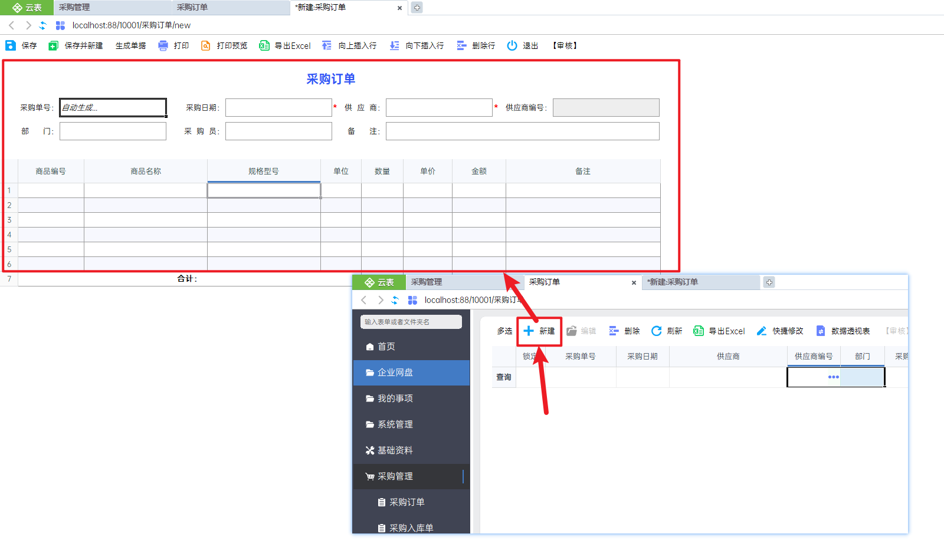Delete row with 删除行 icon
944x560 pixels.
461,45
